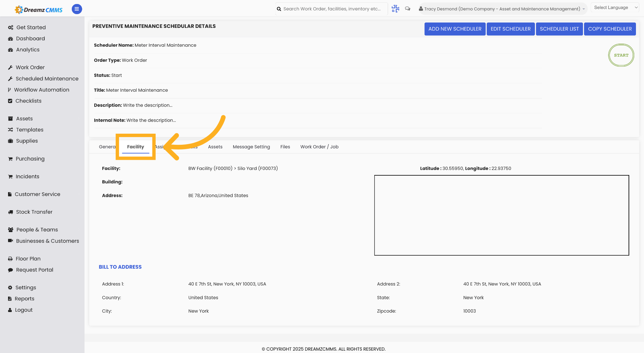Click the Checklists check icon

coord(10,101)
